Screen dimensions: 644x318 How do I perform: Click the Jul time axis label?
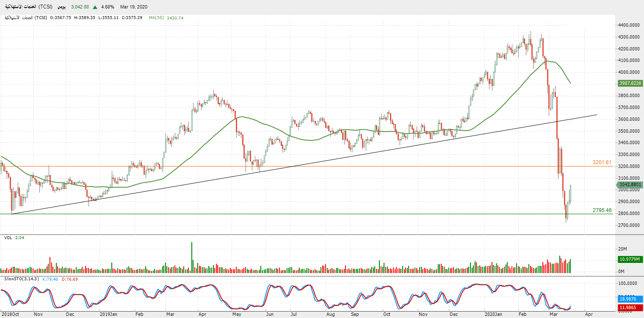(293, 315)
